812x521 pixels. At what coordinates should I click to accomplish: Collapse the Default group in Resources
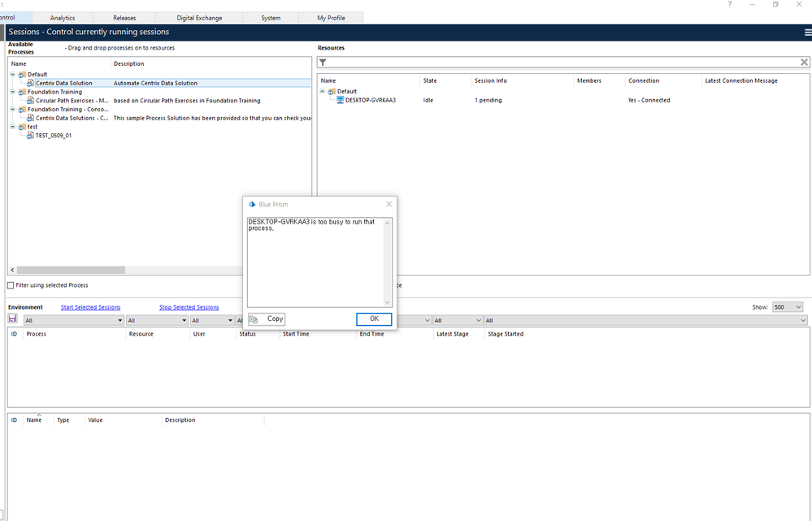click(x=323, y=92)
